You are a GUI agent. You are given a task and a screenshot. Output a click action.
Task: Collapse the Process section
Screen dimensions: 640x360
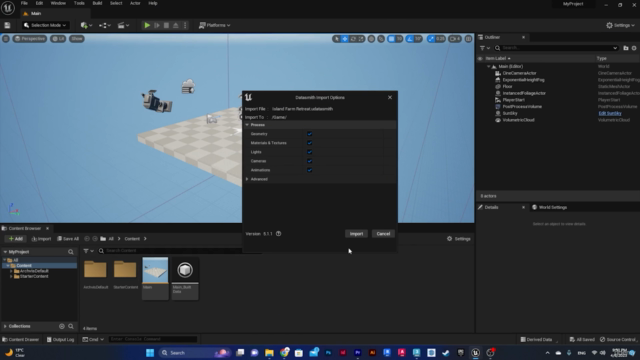[x=247, y=125]
